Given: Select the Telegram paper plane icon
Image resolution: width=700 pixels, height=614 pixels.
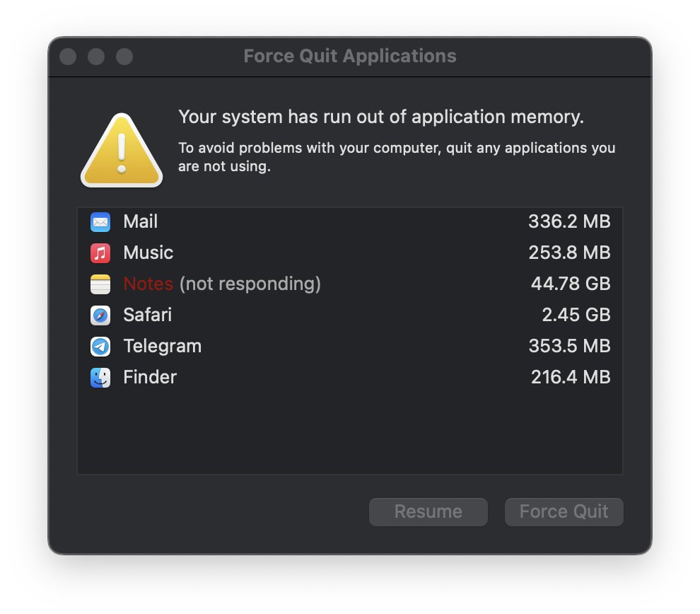Looking at the screenshot, I should coord(100,347).
